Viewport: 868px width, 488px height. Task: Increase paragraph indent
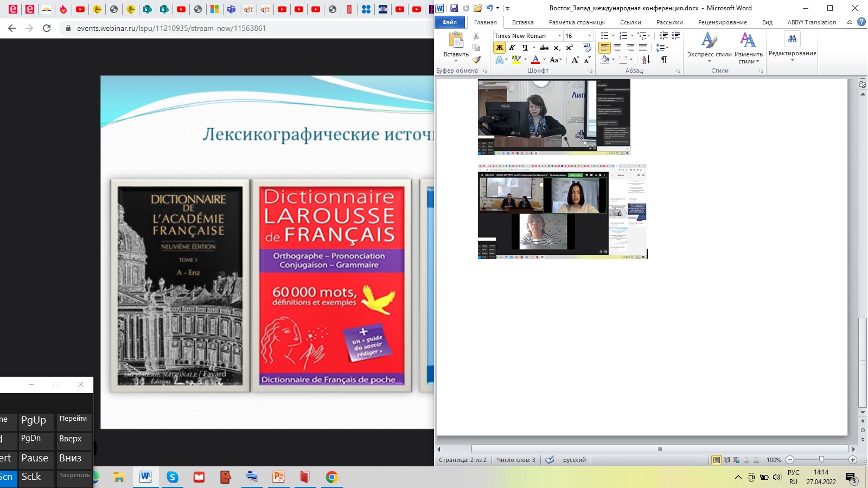675,36
